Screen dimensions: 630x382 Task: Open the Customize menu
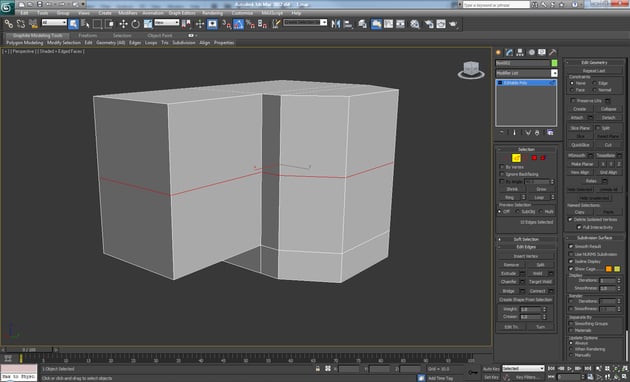pyautogui.click(x=242, y=13)
